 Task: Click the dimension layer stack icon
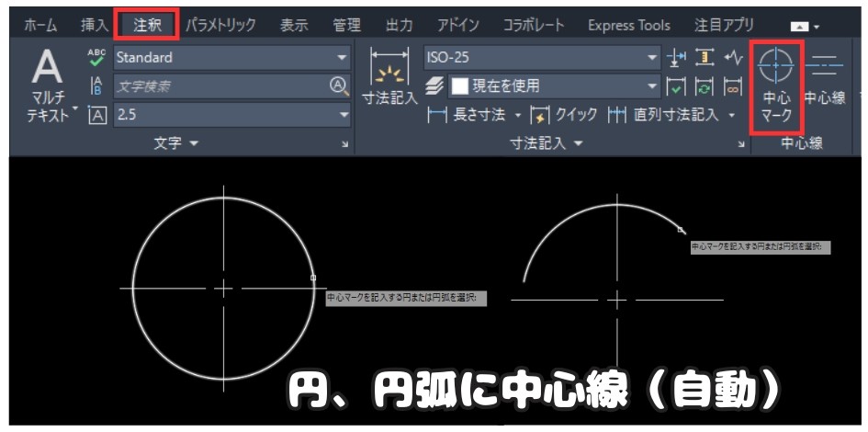pyautogui.click(x=435, y=85)
